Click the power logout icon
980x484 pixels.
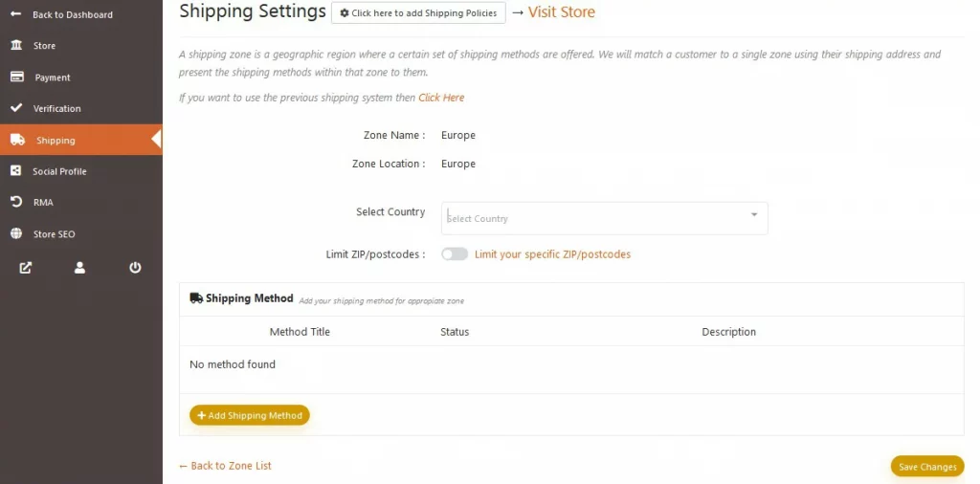click(x=135, y=267)
